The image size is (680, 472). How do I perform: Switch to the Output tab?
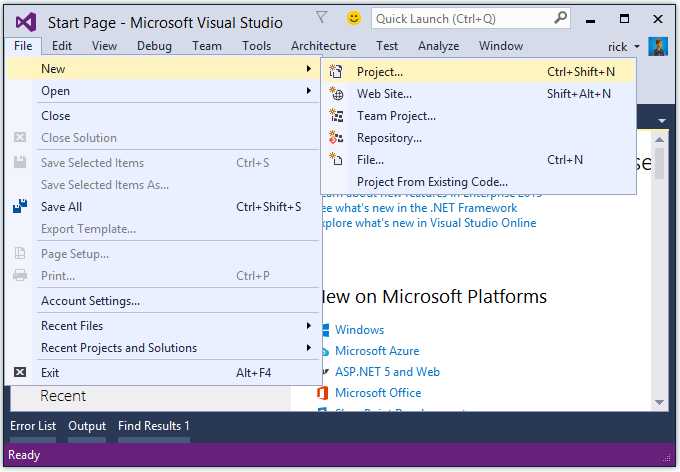[87, 426]
